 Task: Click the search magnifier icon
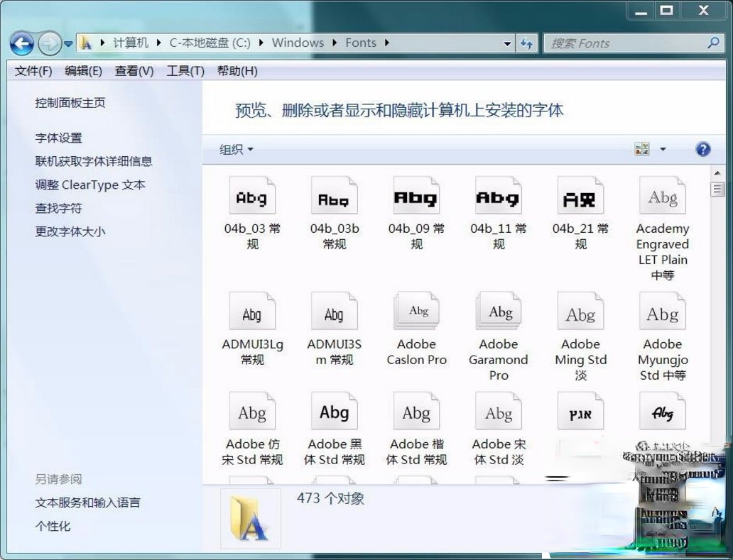pyautogui.click(x=712, y=43)
